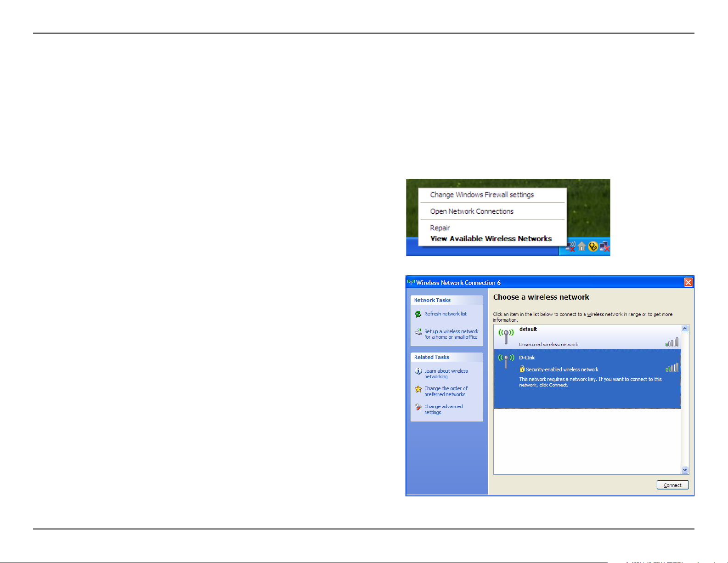Click the info icon beside Learn about wireless
This screenshot has width=728, height=563.
pos(418,371)
